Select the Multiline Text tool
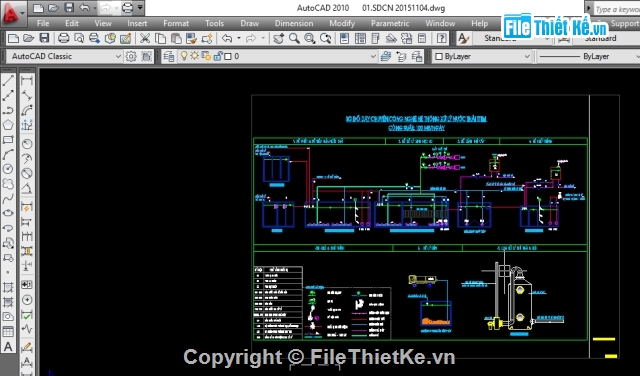The width and height of the screenshot is (640, 376). click(8, 347)
